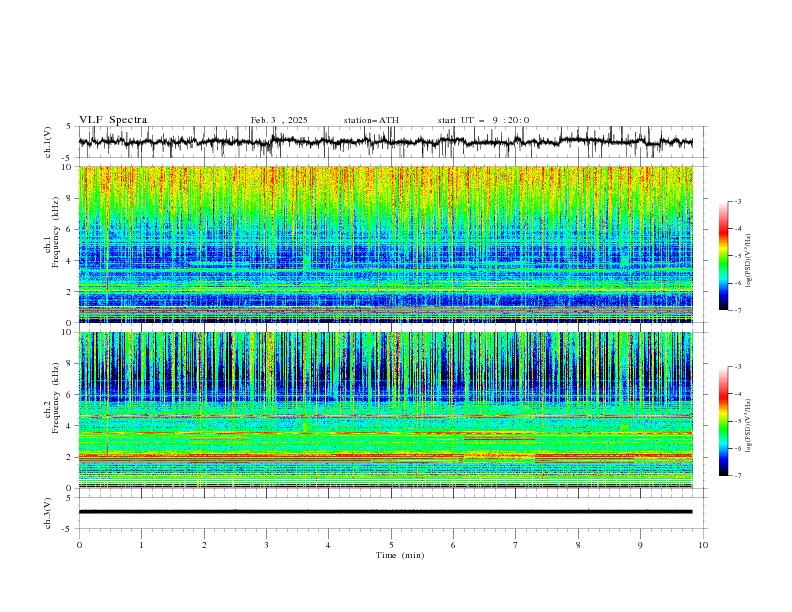Click inside the ch.1 spectrogram panel
Image resolution: width=792 pixels, height=612 pixels.
[x=385, y=244]
